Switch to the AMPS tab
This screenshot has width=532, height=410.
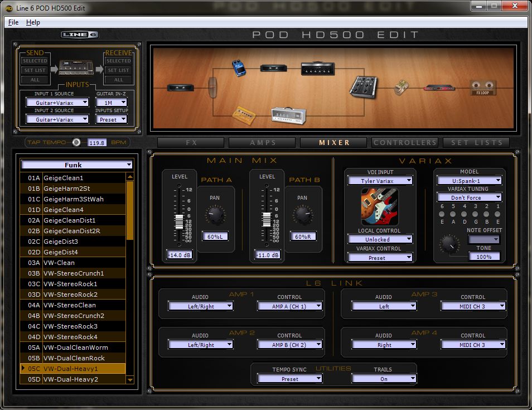(x=262, y=143)
